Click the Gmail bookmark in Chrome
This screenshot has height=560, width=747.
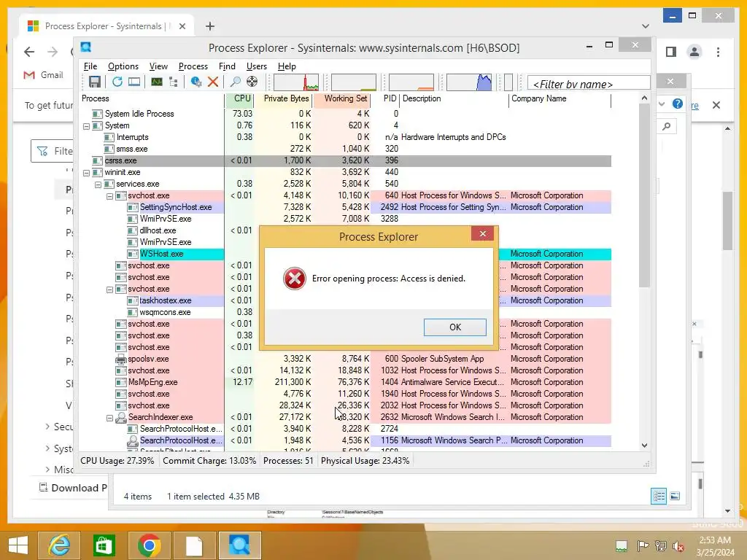[43, 75]
